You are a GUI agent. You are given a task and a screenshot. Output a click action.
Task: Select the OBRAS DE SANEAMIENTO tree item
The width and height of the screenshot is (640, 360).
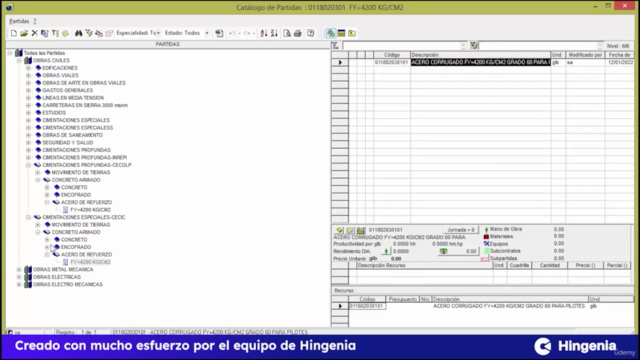72,135
